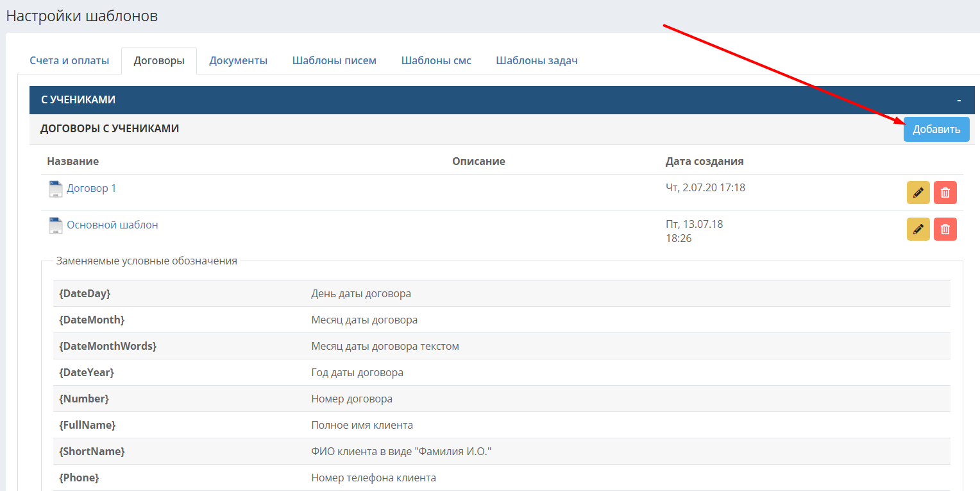Click the ФИО клиента в виде description

point(401,451)
